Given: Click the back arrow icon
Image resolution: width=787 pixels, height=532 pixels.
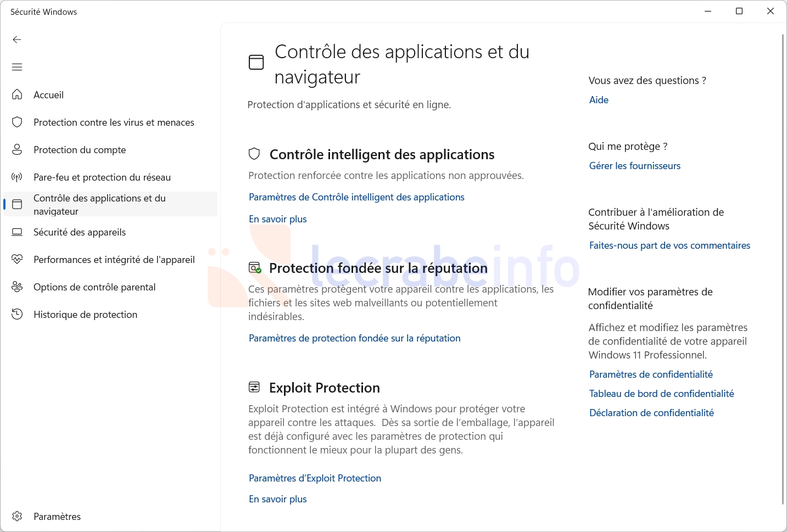Looking at the screenshot, I should (17, 40).
